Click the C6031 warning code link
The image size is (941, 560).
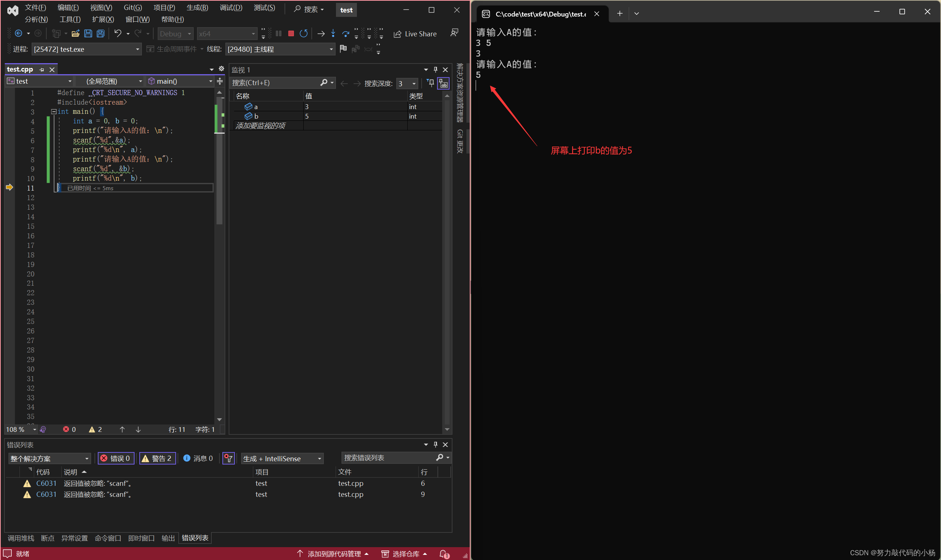pos(46,483)
